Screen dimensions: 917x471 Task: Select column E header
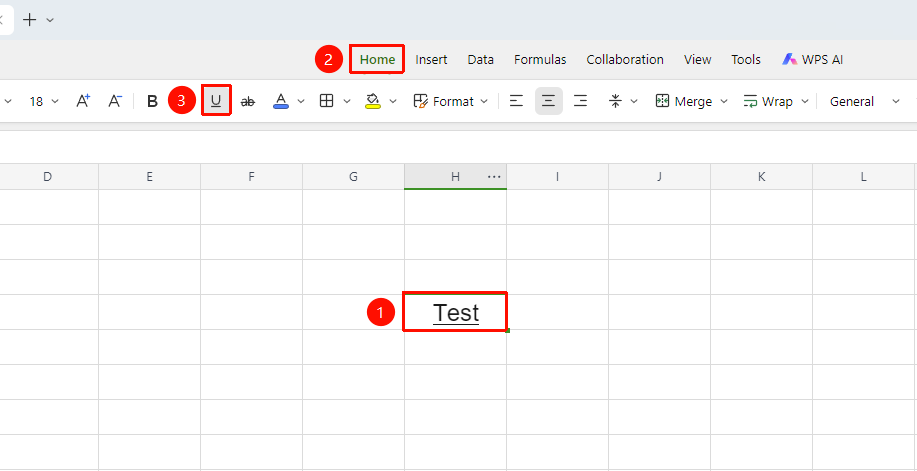coord(150,177)
